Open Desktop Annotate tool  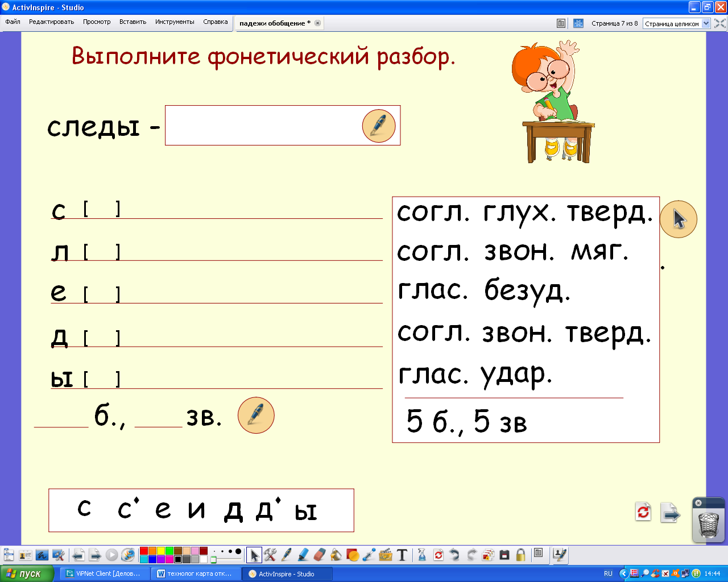42,555
